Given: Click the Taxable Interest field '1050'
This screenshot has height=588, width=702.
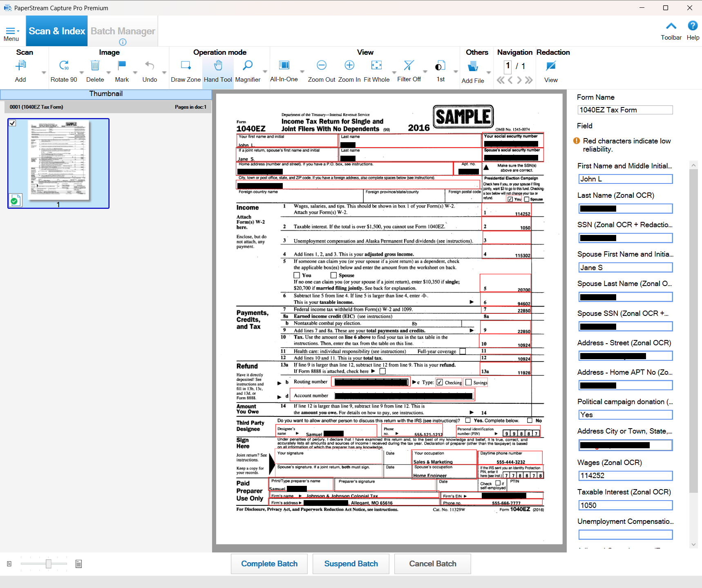Looking at the screenshot, I should [626, 505].
